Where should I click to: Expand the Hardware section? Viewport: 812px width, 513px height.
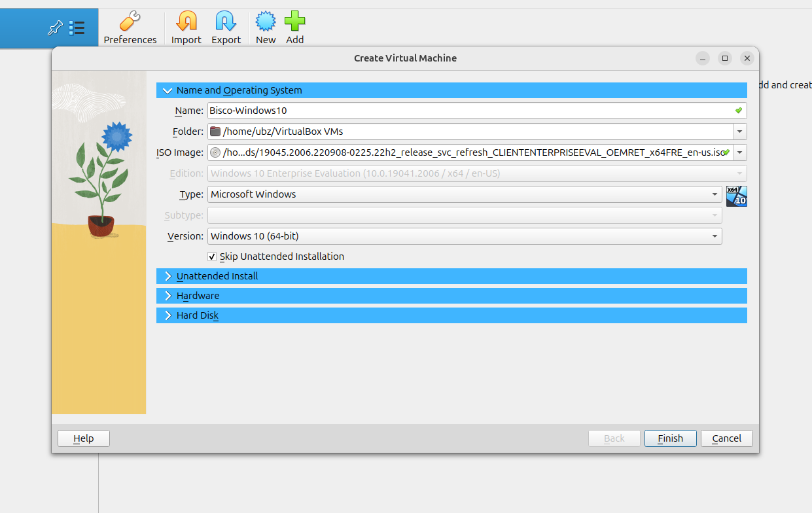(x=168, y=296)
